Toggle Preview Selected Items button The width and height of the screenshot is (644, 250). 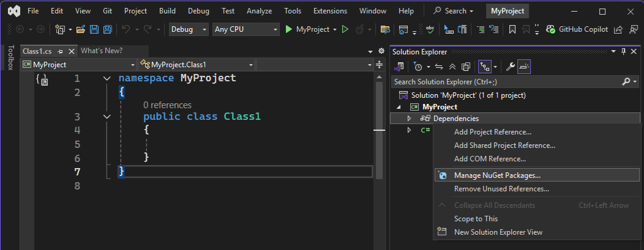(524, 66)
